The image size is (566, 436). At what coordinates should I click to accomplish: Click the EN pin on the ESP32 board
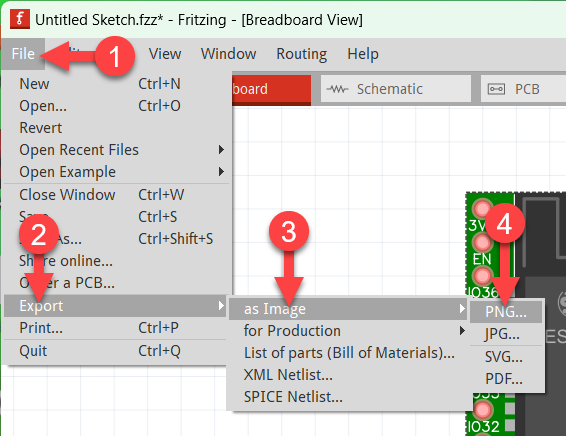(x=482, y=243)
